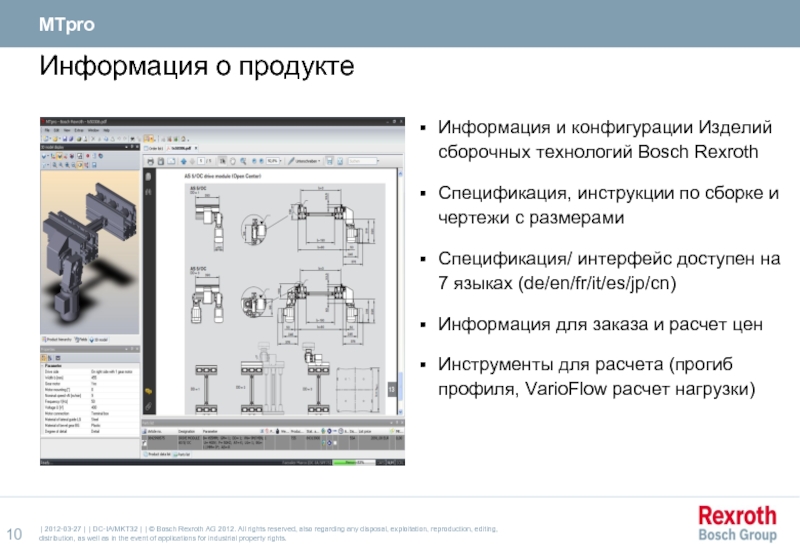This screenshot has height=554, width=800.
Task: Switch to the Product hierarchy tab
Action: click(57, 340)
